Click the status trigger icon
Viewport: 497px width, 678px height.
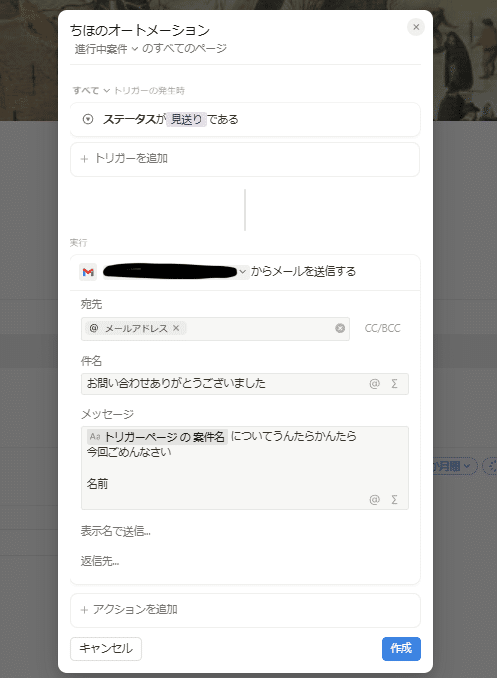(88, 119)
